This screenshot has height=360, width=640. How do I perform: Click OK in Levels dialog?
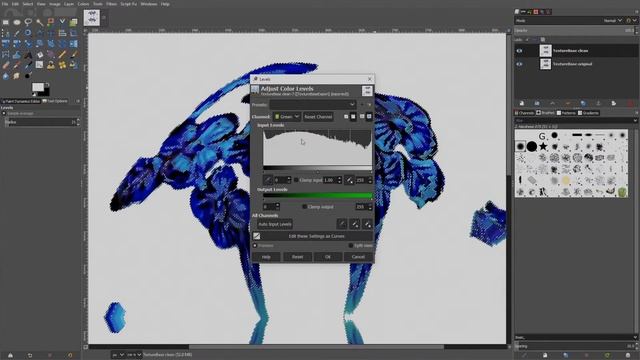[x=328, y=257]
